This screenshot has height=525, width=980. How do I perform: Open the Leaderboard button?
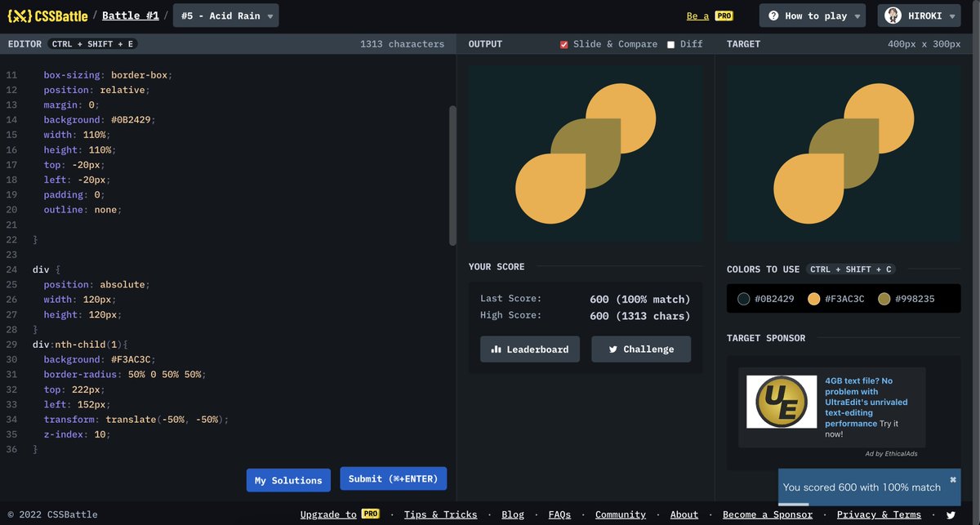(530, 349)
